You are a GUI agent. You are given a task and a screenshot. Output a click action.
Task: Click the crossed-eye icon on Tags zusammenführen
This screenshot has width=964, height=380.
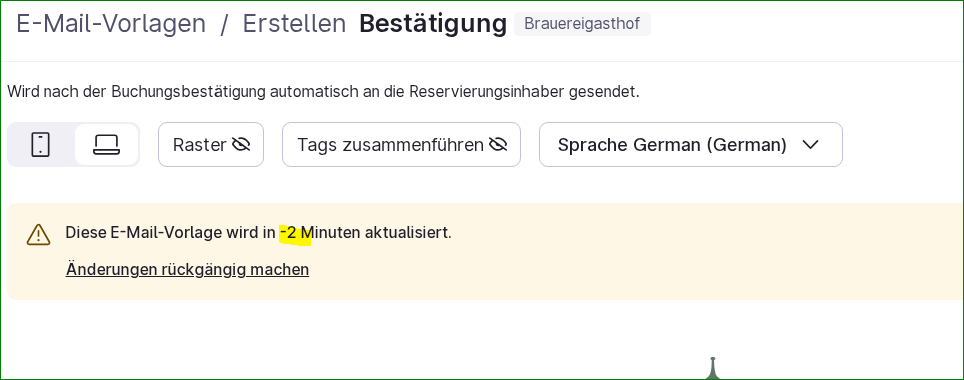pyautogui.click(x=498, y=144)
